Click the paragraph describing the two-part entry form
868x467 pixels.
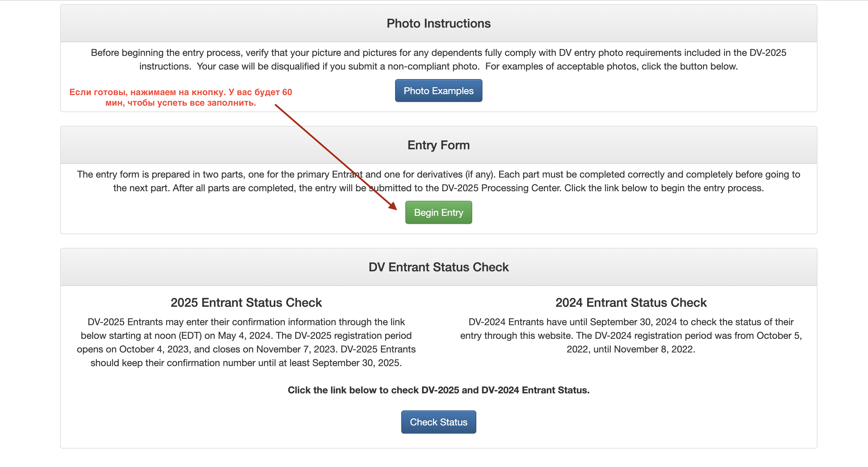coord(438,181)
